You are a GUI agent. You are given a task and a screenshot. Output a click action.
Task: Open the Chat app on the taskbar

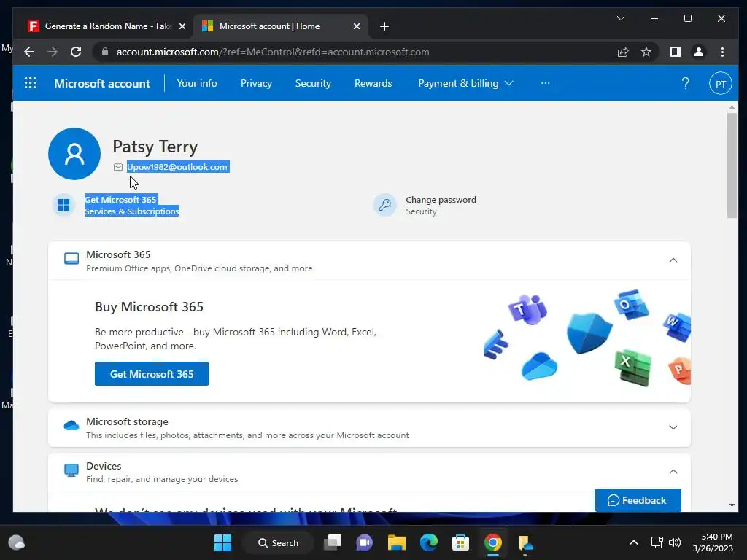(365, 542)
